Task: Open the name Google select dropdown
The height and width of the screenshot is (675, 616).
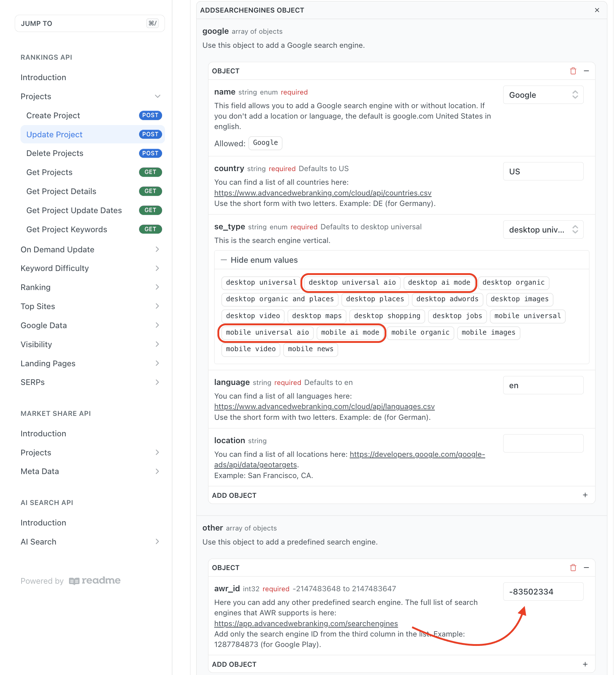Action: [x=543, y=95]
